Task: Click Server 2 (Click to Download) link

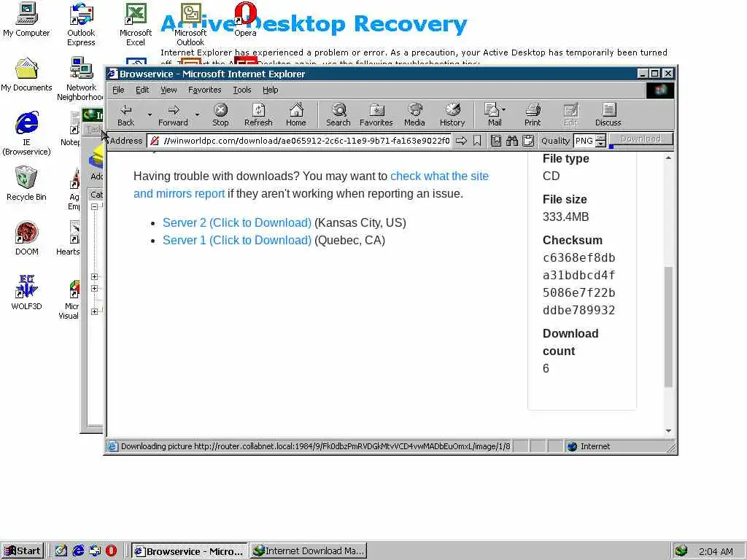Action: (237, 222)
